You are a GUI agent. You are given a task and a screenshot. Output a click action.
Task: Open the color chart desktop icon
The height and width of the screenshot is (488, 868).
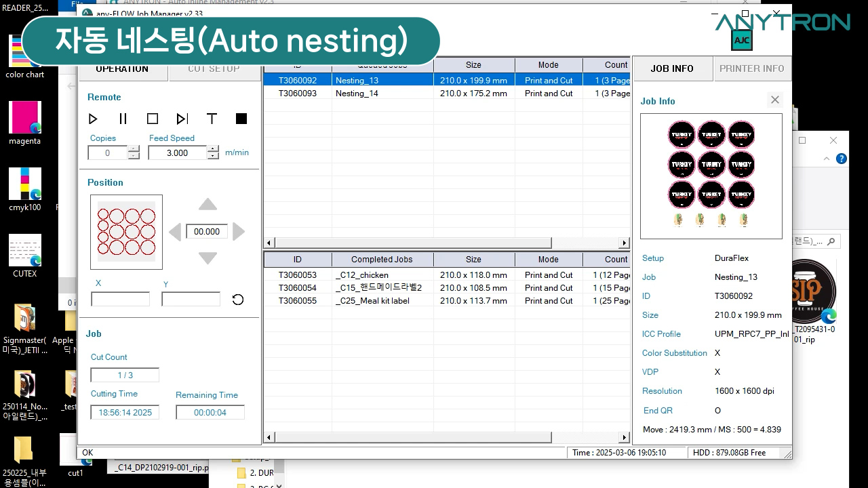25,57
